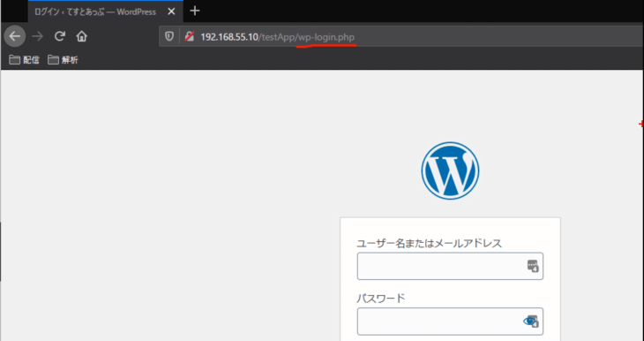Show insecure connection padlock info

[x=189, y=36]
